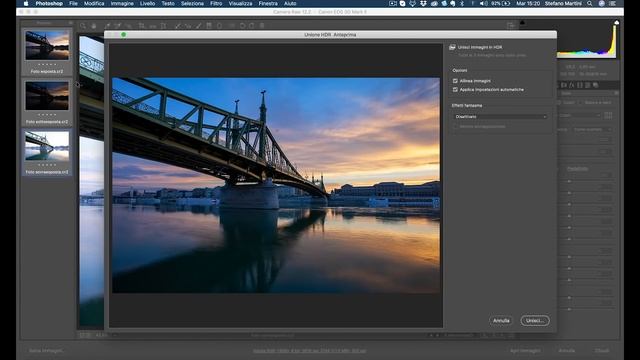This screenshot has width=640, height=360.
Task: Open the File menu
Action: coord(73,3)
